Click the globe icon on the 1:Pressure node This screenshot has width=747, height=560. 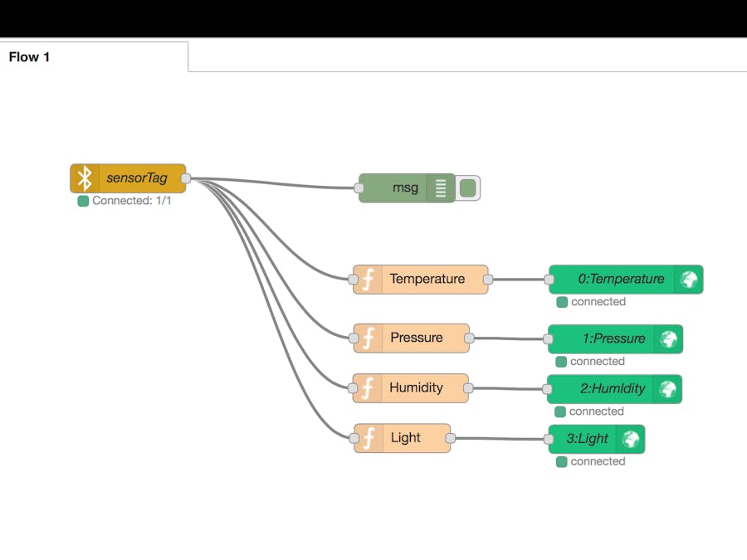click(x=669, y=338)
